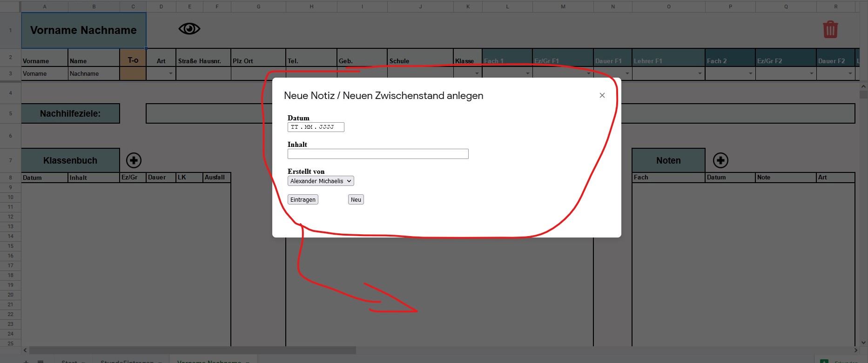Open the Ez/Gr F2 dropdown arrow
Viewport: 868px width, 363px height.
811,73
